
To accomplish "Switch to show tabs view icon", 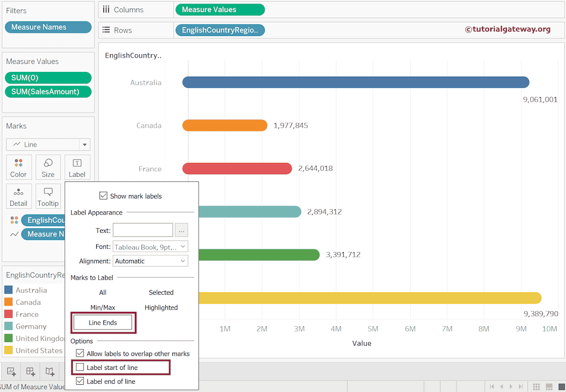I will click(x=562, y=386).
